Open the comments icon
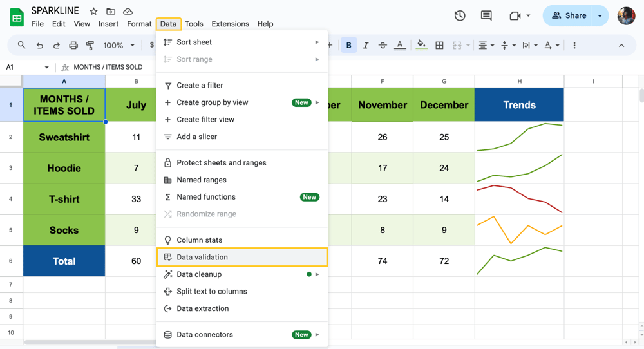This screenshot has height=349, width=644. [486, 15]
